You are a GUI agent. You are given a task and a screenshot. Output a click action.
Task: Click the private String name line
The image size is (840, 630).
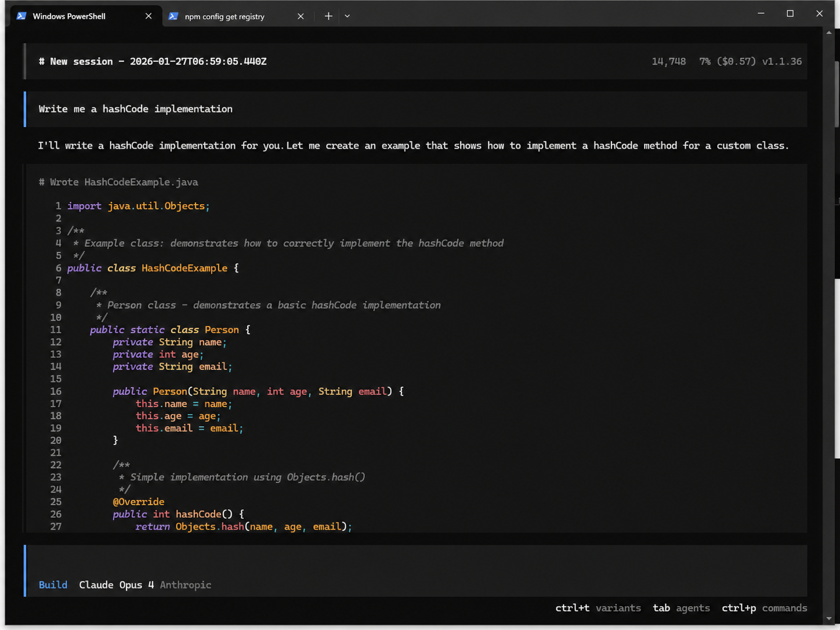(170, 342)
